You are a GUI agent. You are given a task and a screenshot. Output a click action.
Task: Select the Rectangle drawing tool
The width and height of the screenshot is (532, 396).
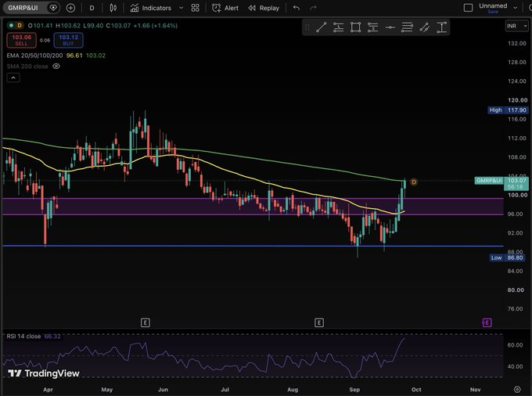[x=355, y=27]
